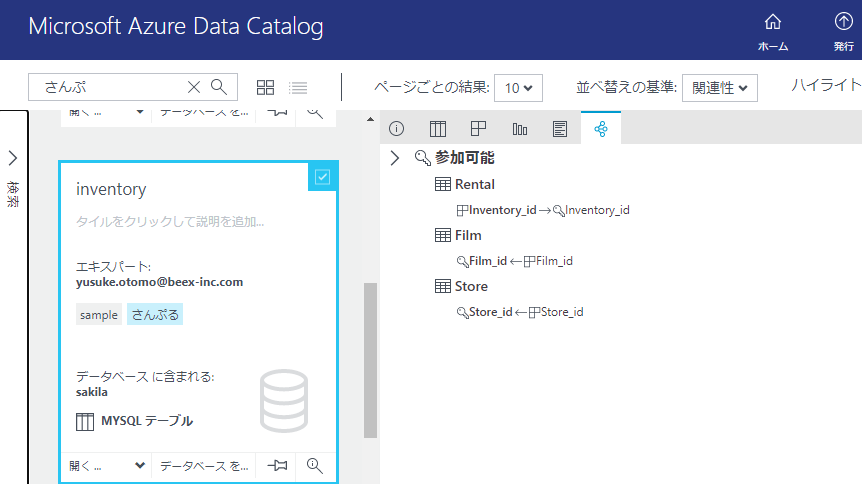Click データベースを... button on the inventory tile
The height and width of the screenshot is (484, 862).
click(x=204, y=466)
